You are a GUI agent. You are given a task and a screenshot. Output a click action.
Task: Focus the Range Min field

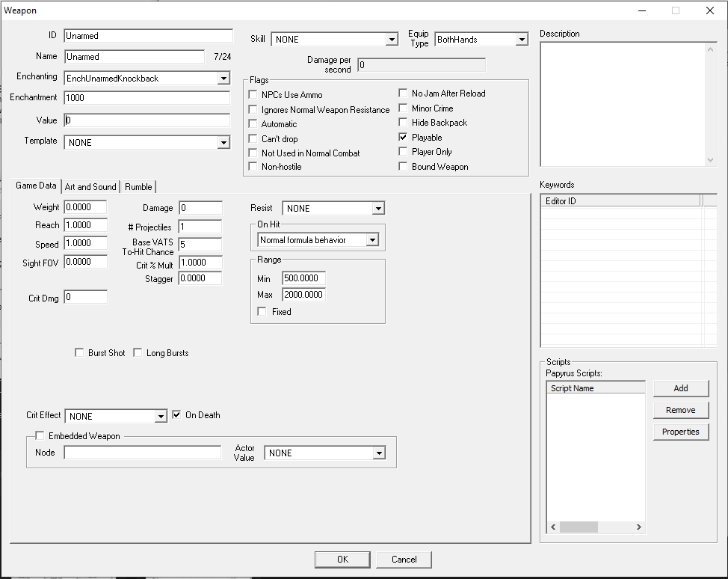[x=303, y=278]
